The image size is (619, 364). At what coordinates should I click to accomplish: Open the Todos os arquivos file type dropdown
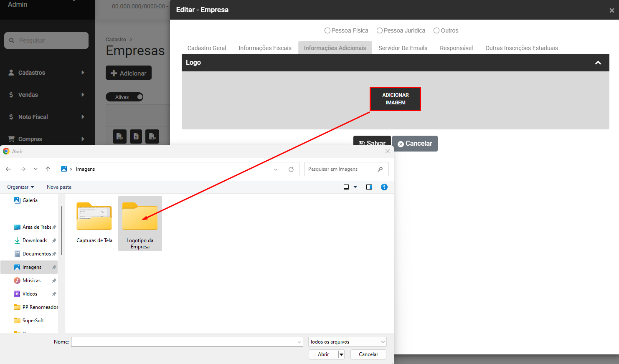click(348, 342)
